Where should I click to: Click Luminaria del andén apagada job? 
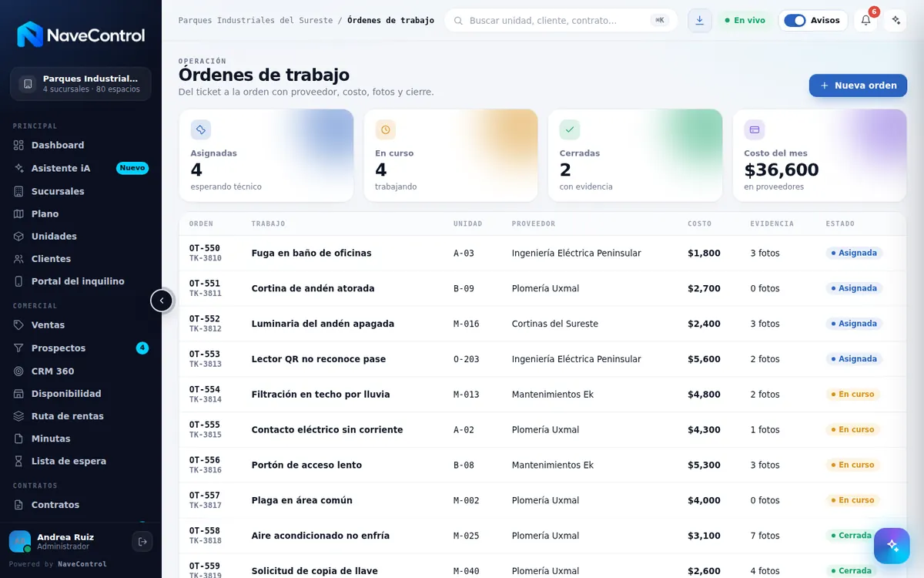click(323, 324)
